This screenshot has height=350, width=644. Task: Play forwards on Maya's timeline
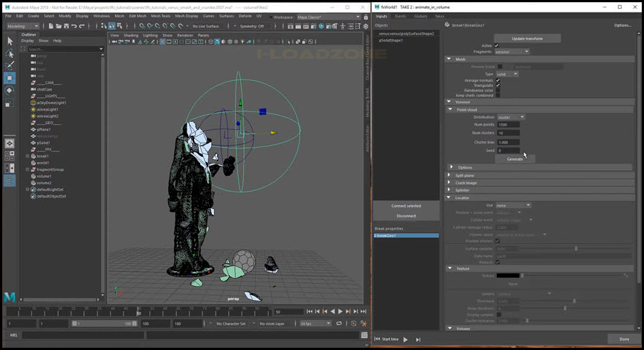[340, 312]
